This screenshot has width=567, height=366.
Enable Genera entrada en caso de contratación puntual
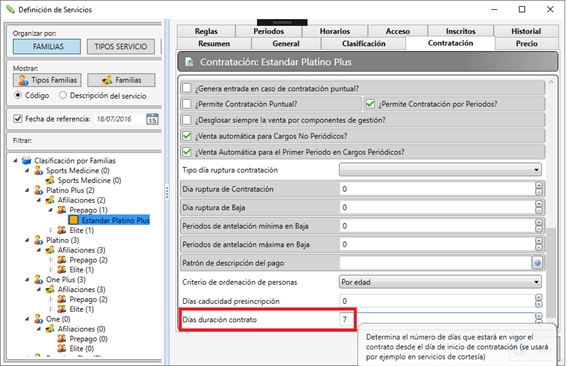point(187,88)
